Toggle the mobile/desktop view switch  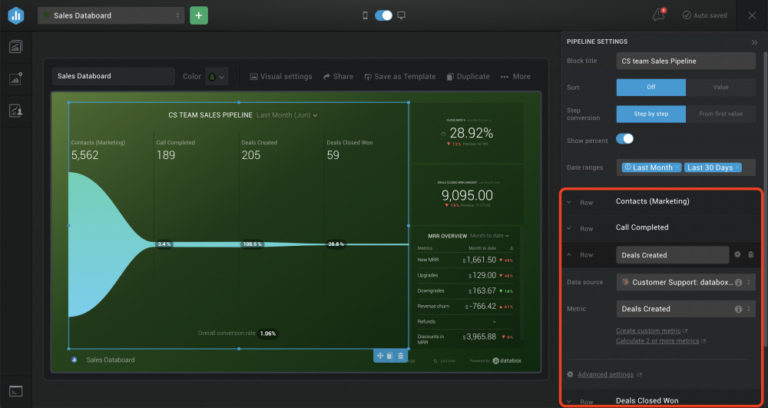point(384,16)
